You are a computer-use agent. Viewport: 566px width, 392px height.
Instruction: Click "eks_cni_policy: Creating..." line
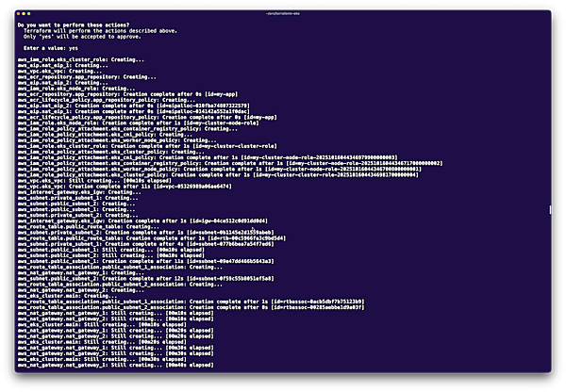(105, 135)
